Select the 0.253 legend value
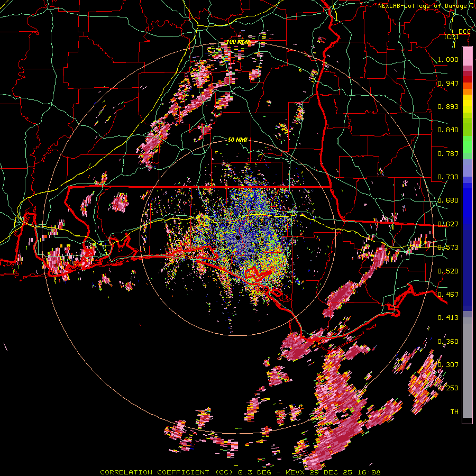This screenshot has height=476, width=476. coord(448,388)
